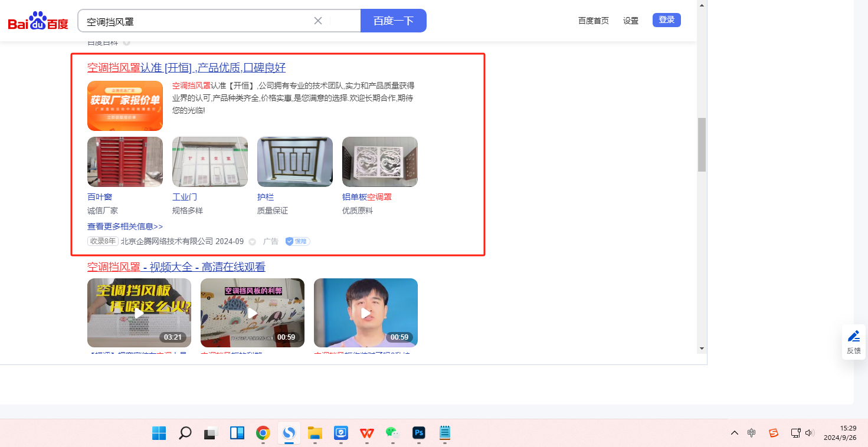Open WPS Office from taskbar
Viewport: 868px width, 447px height.
367,433
